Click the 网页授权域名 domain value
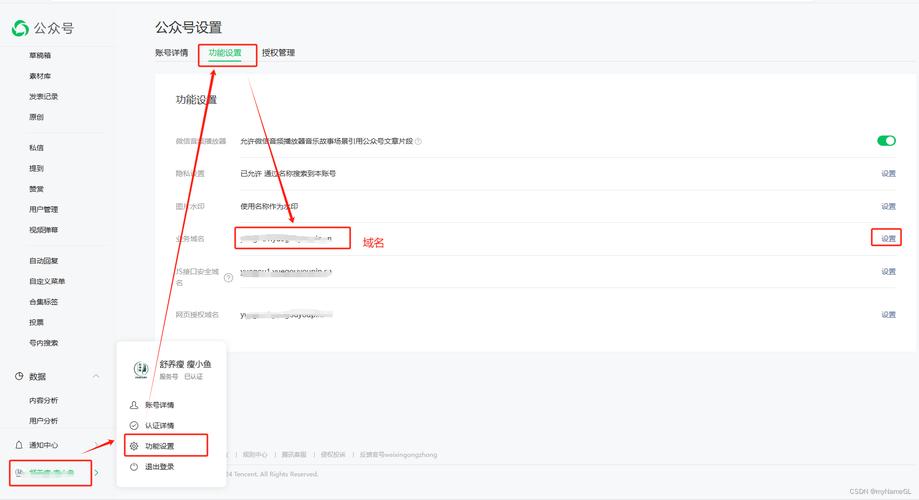 286,315
